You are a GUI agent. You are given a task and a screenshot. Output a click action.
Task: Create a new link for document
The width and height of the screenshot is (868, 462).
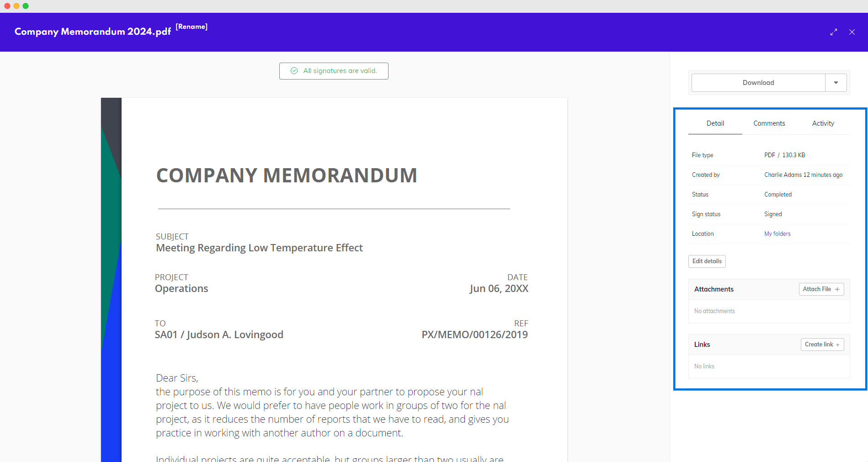[x=819, y=345]
